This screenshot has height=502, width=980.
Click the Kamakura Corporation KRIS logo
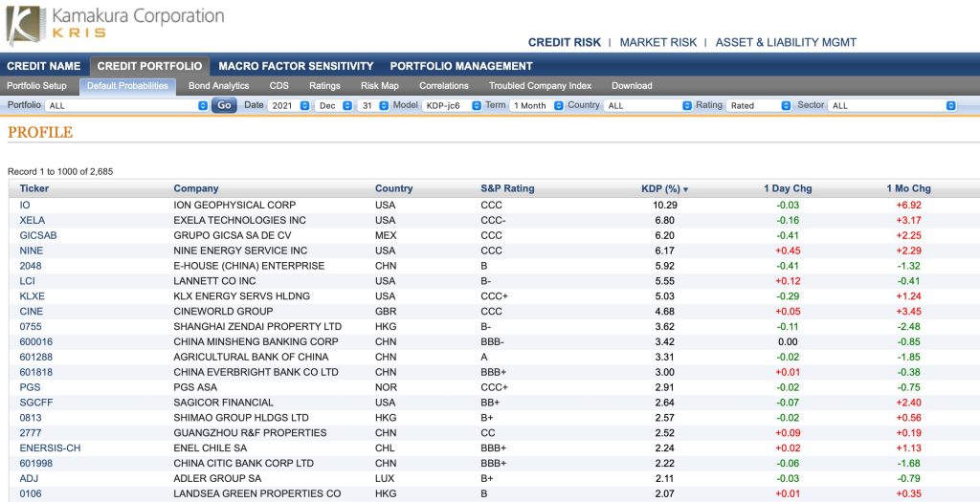[115, 25]
